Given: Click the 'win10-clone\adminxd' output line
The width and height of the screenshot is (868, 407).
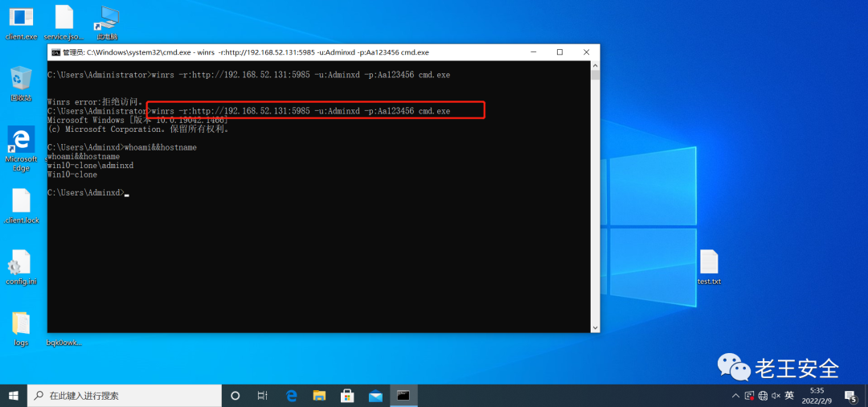Looking at the screenshot, I should pos(91,166).
